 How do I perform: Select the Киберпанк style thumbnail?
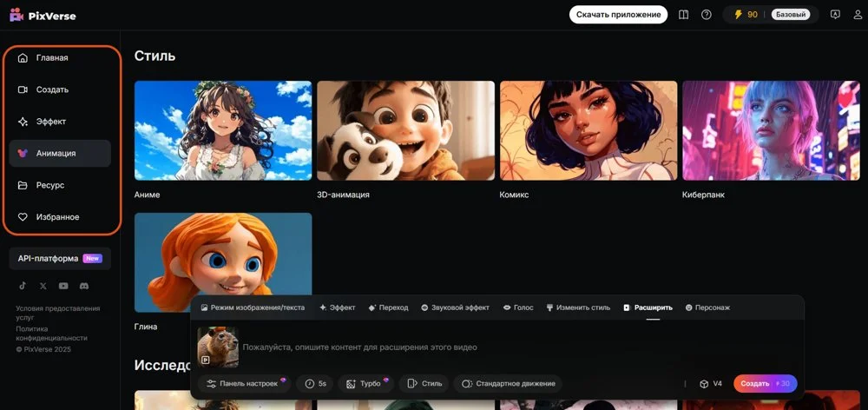coord(772,131)
